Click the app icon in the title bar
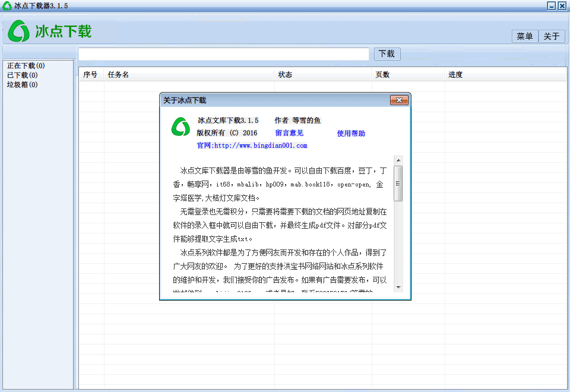The width and height of the screenshot is (570, 392). tap(6, 5)
